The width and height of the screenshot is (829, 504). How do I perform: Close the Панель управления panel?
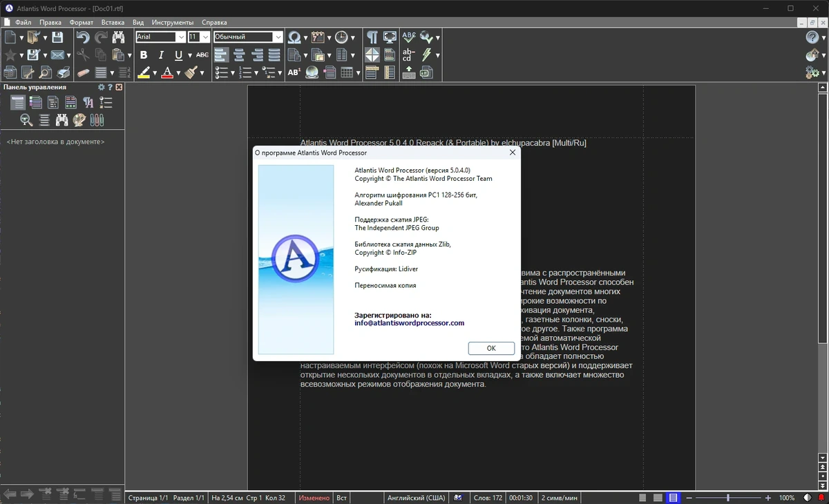click(x=119, y=87)
